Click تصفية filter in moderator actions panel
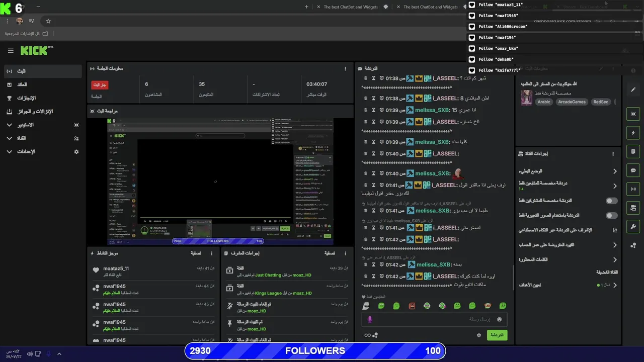The height and width of the screenshot is (362, 644). (330, 253)
